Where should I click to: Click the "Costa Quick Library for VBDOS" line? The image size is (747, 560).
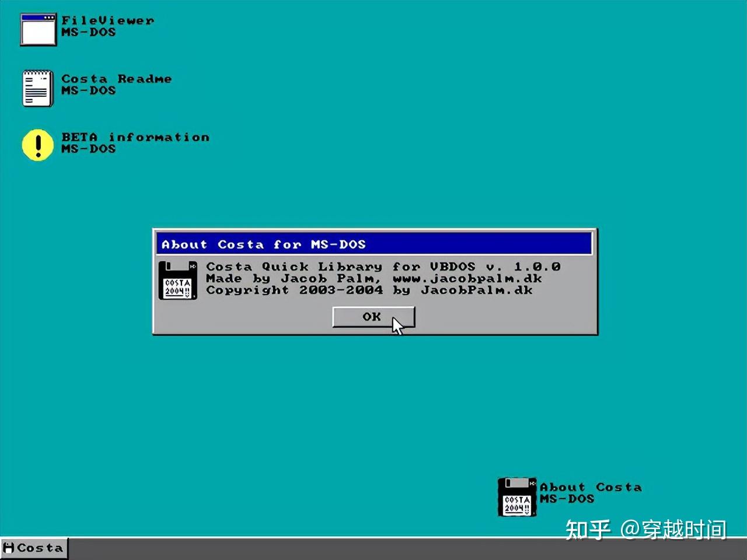coord(383,267)
